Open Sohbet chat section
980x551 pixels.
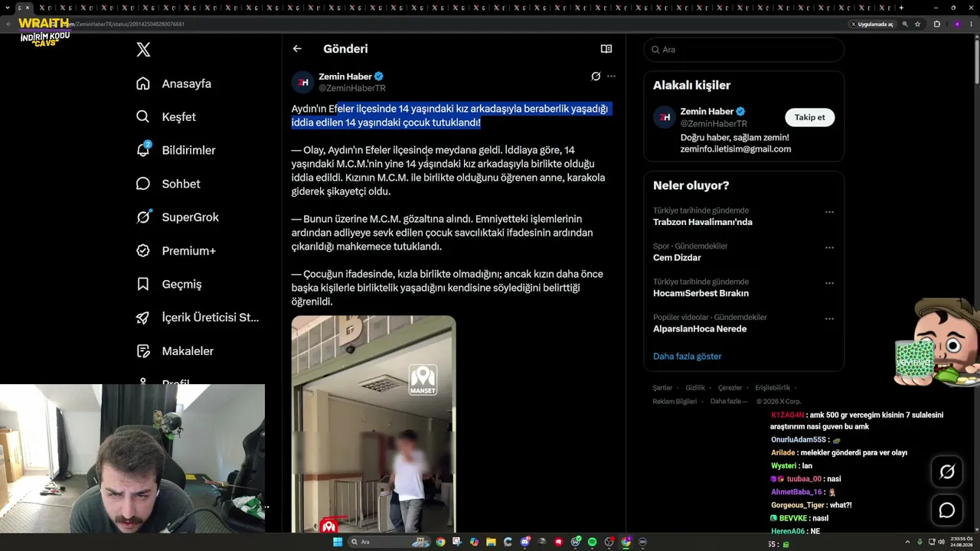(x=168, y=184)
